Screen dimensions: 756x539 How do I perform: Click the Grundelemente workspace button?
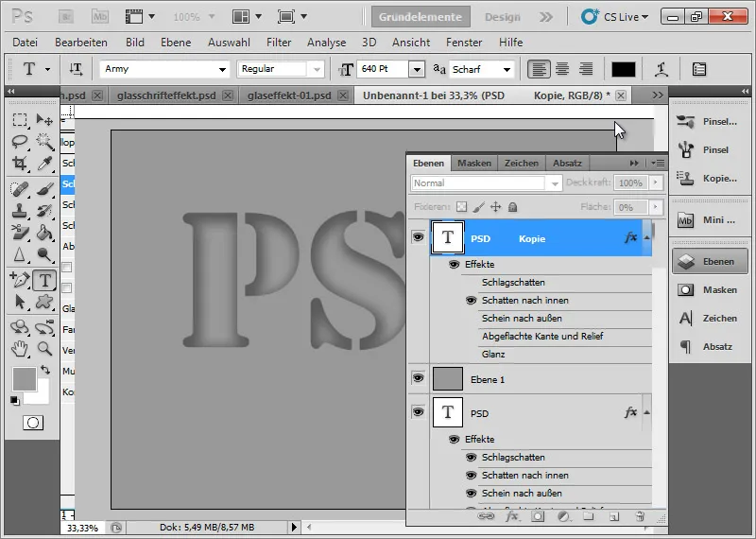(421, 17)
